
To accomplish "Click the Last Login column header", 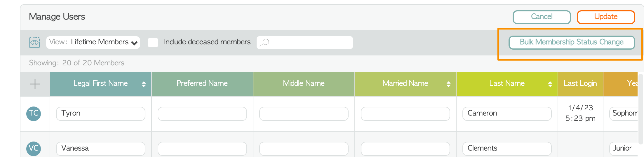I will (580, 84).
